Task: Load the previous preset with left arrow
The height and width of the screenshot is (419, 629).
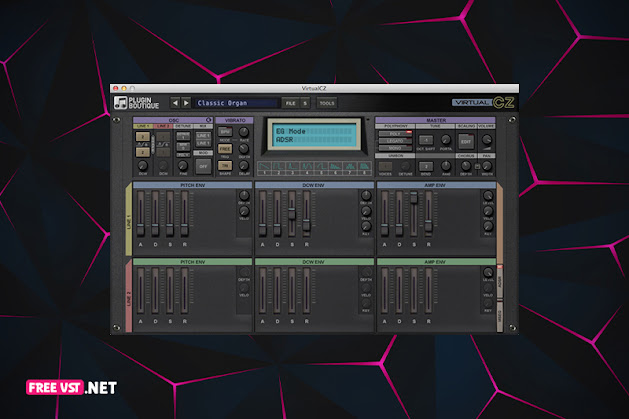Action: (x=175, y=103)
